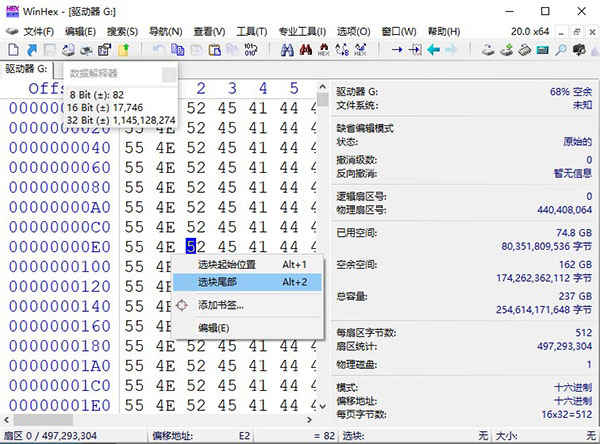600x444 pixels.
Task: Close the 数据解释器 popup with its button
Action: (169, 74)
